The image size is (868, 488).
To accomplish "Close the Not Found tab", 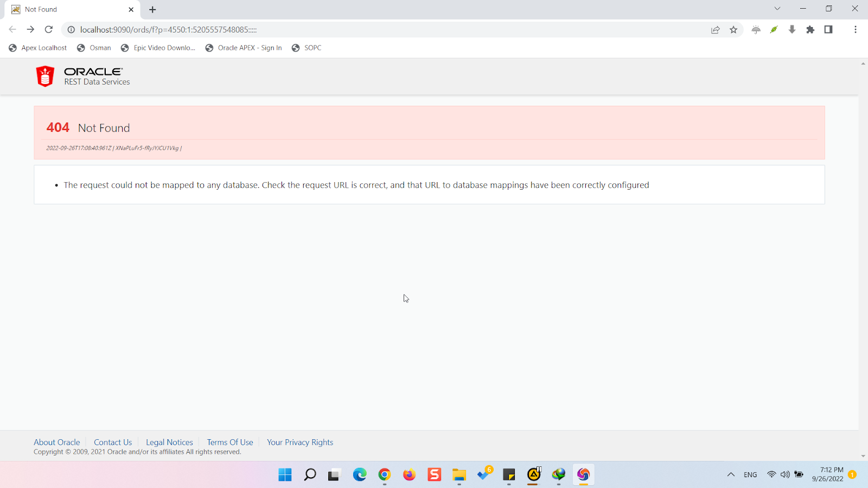I will point(131,10).
